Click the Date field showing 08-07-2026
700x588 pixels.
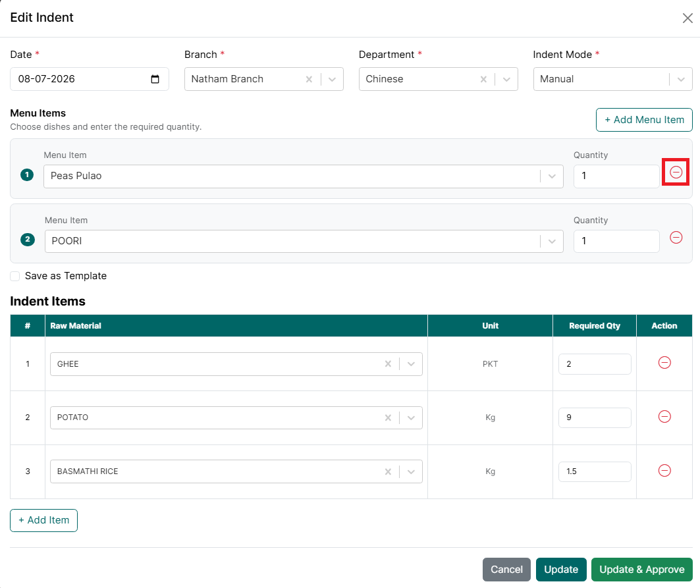90,79
